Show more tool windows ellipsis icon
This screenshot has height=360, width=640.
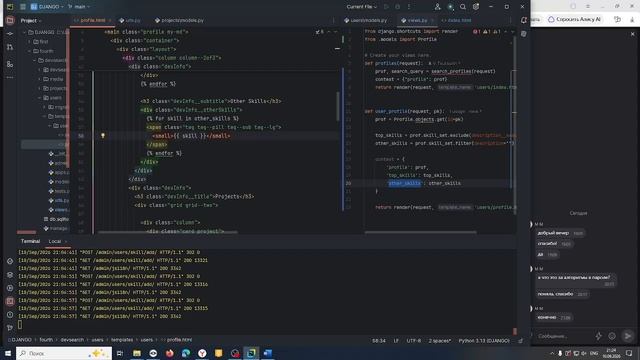pyautogui.click(x=10, y=77)
